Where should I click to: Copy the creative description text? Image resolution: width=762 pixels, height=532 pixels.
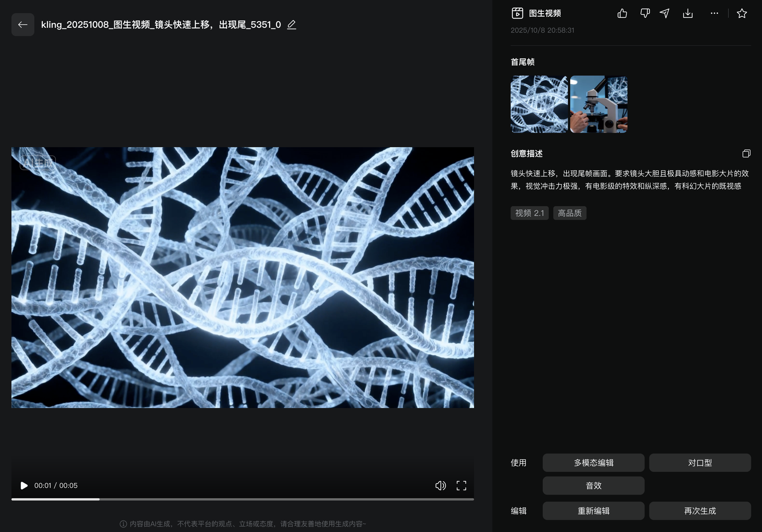746,153
